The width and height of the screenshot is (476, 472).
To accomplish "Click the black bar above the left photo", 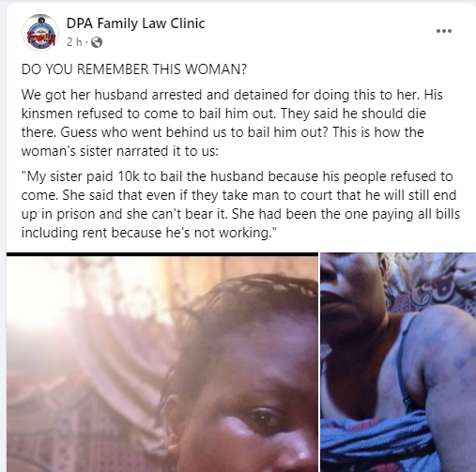I will pyautogui.click(x=162, y=254).
